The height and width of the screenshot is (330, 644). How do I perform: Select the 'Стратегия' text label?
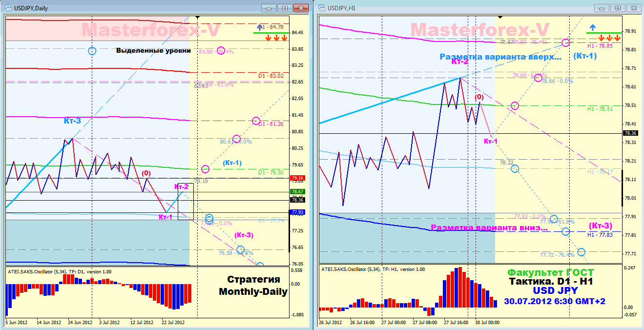pos(254,279)
